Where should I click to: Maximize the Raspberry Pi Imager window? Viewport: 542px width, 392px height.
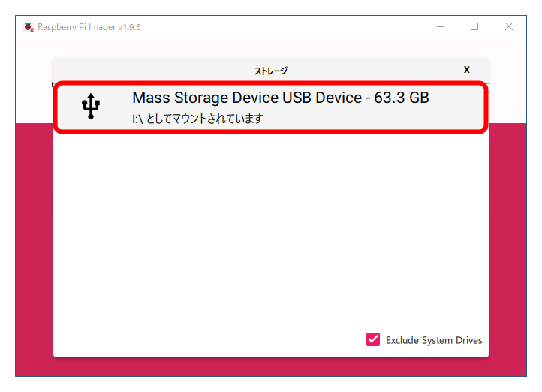click(x=474, y=26)
